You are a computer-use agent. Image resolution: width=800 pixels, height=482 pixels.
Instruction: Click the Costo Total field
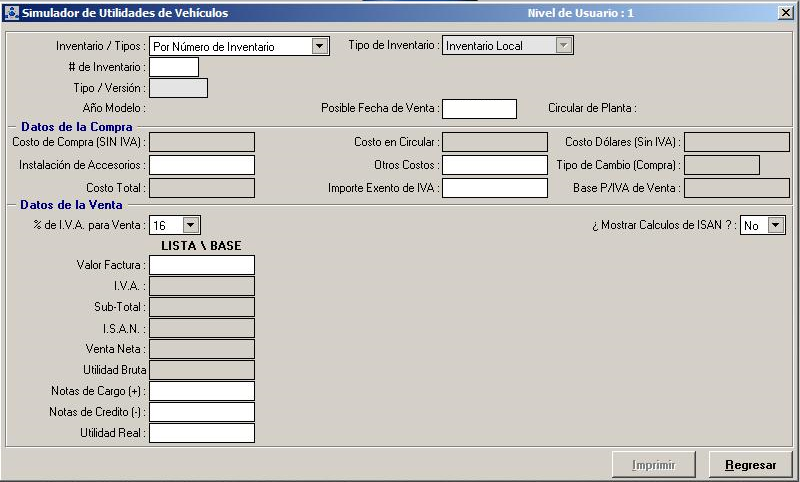(202, 188)
